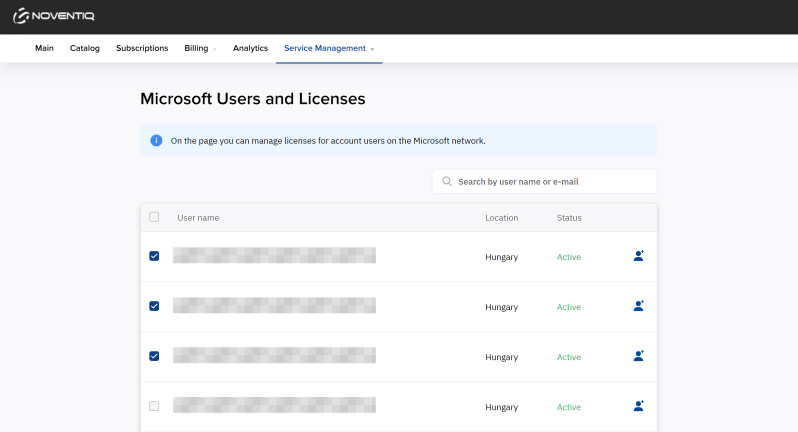
Task: Click assign-license user icon in first row
Action: point(638,256)
